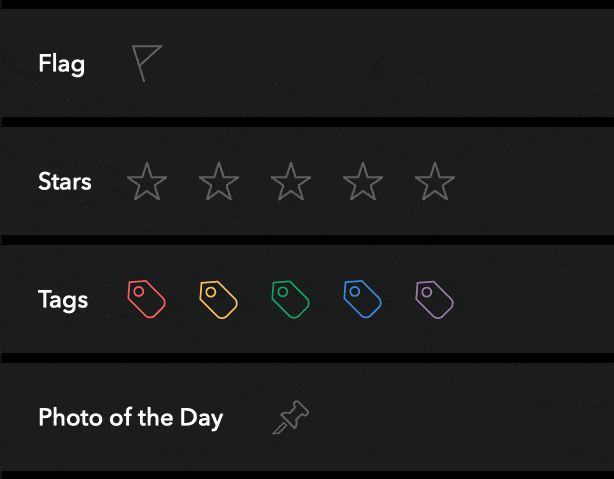Click the Stars label
This screenshot has width=614, height=479.
point(65,181)
